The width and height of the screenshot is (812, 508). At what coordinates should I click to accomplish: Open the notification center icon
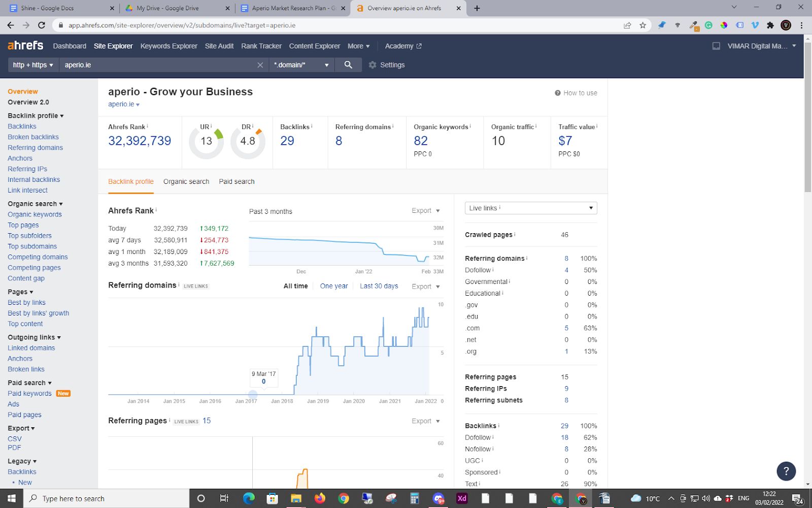(x=797, y=498)
